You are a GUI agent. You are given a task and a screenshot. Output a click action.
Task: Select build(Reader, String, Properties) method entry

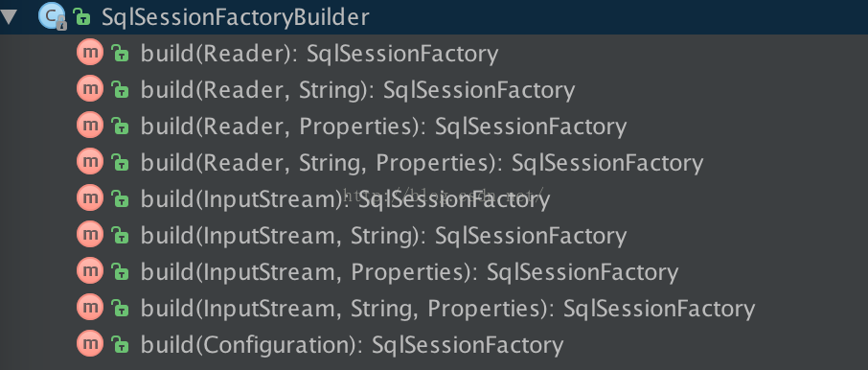coord(422,163)
